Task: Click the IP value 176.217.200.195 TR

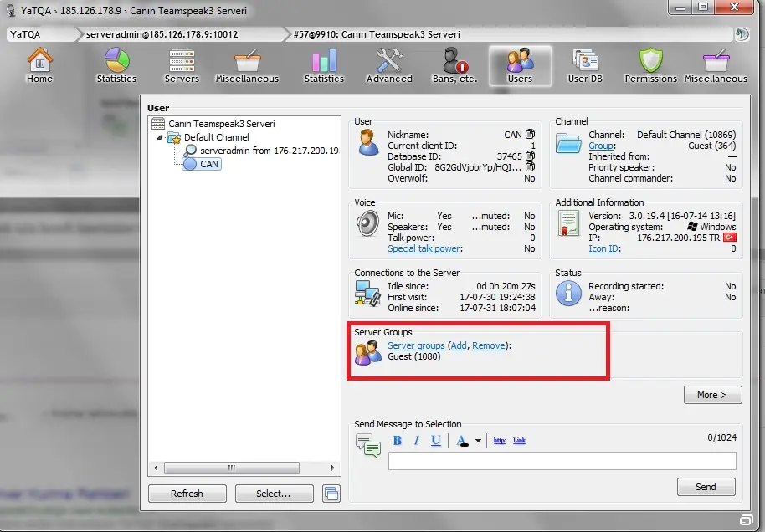Action: (x=679, y=238)
